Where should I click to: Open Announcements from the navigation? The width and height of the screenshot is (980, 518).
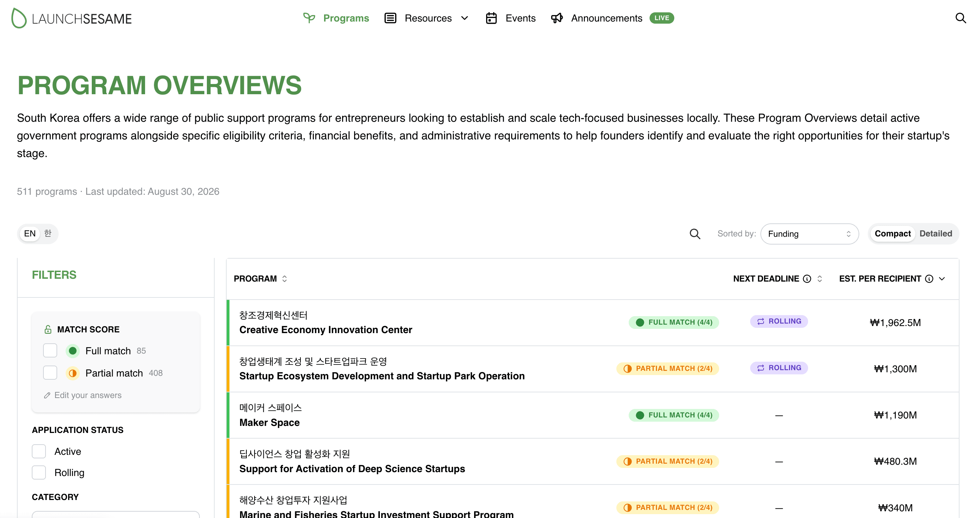[596, 18]
